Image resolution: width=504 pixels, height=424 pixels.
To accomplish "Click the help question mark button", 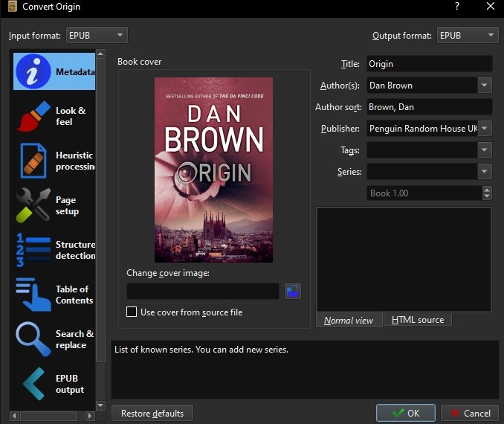I will (x=456, y=6).
